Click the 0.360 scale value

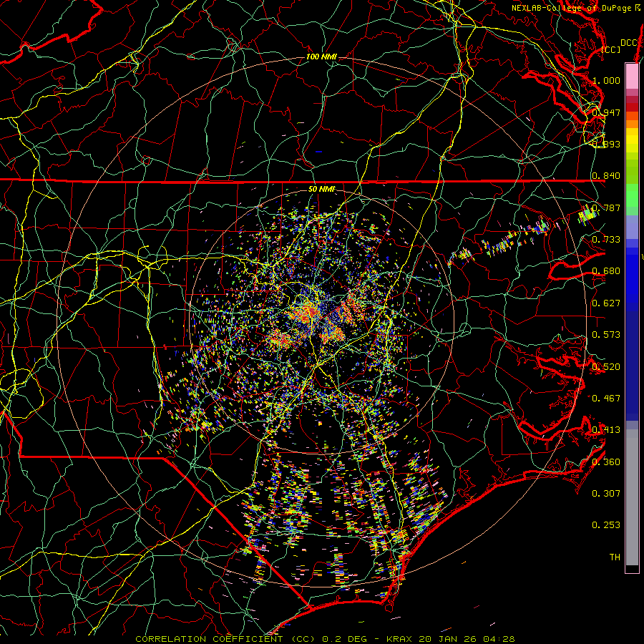pyautogui.click(x=606, y=462)
